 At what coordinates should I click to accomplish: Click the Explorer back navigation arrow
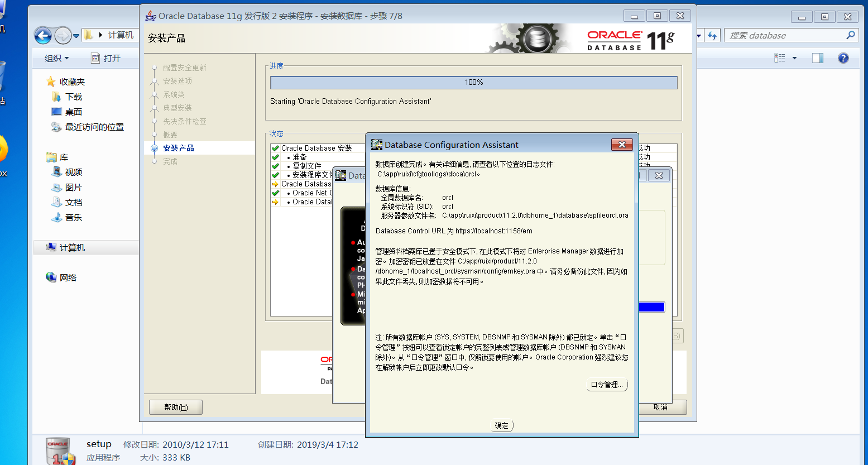(x=43, y=36)
